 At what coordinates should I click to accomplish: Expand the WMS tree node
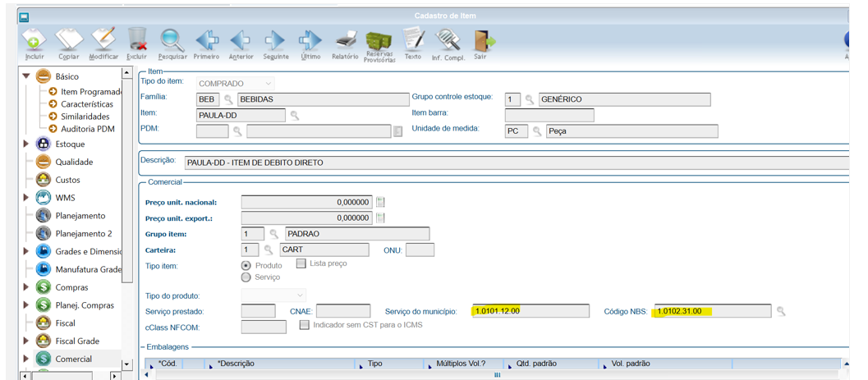tap(25, 198)
